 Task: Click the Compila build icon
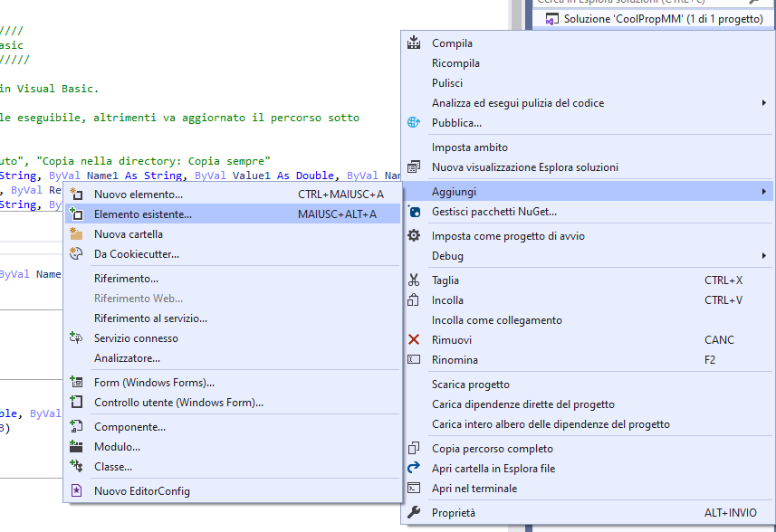(x=414, y=43)
